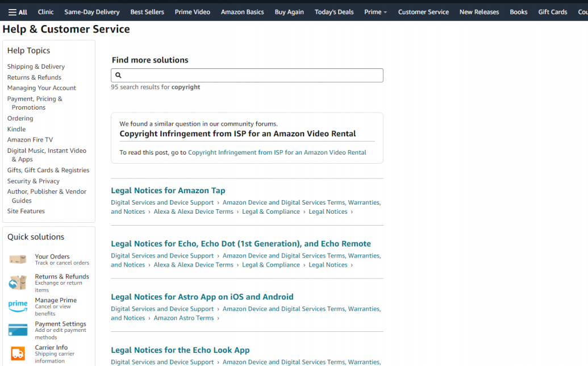The height and width of the screenshot is (366, 588).
Task: Open Clinic in the top navigation
Action: point(46,12)
